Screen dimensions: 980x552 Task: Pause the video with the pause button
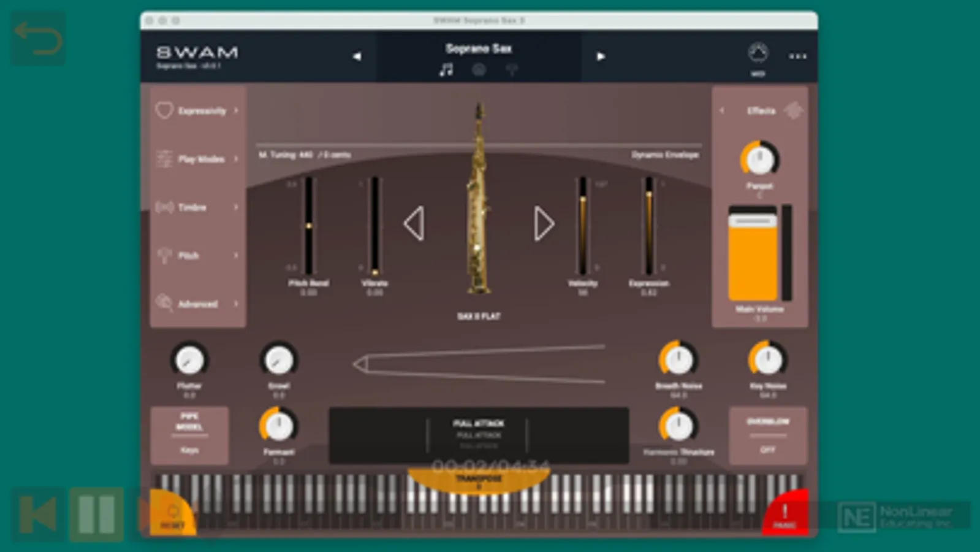click(x=96, y=514)
